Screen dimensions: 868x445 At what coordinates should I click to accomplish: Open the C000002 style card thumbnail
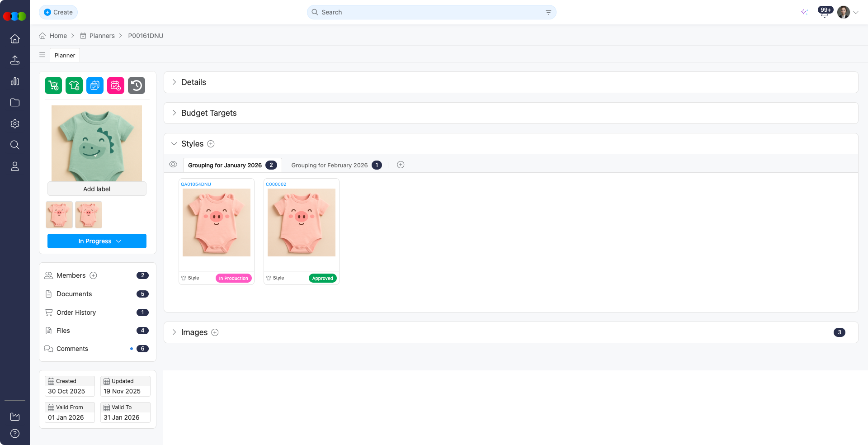tap(302, 222)
